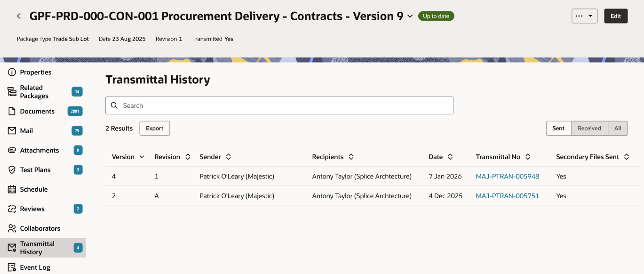The image size is (644, 274).
Task: Click the back arrow icon
Action: coord(19,16)
